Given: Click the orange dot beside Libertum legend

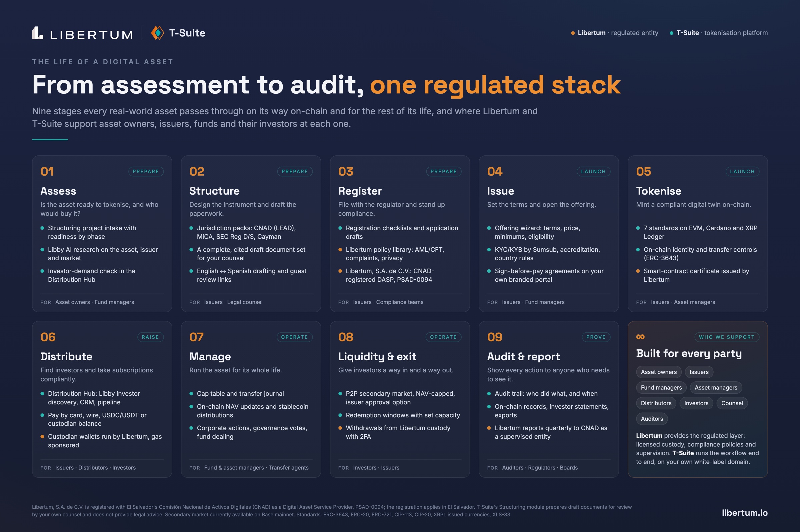Looking at the screenshot, I should pyautogui.click(x=573, y=33).
